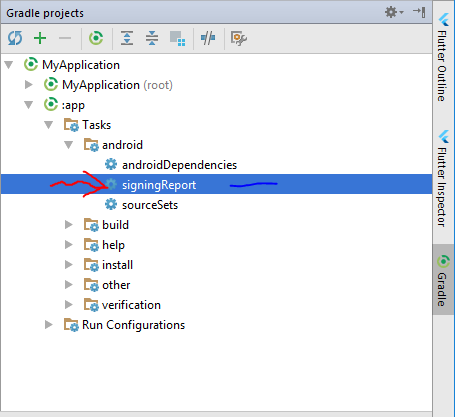Select the androidDependencies task
Image resolution: width=455 pixels, height=417 pixels.
click(x=179, y=165)
